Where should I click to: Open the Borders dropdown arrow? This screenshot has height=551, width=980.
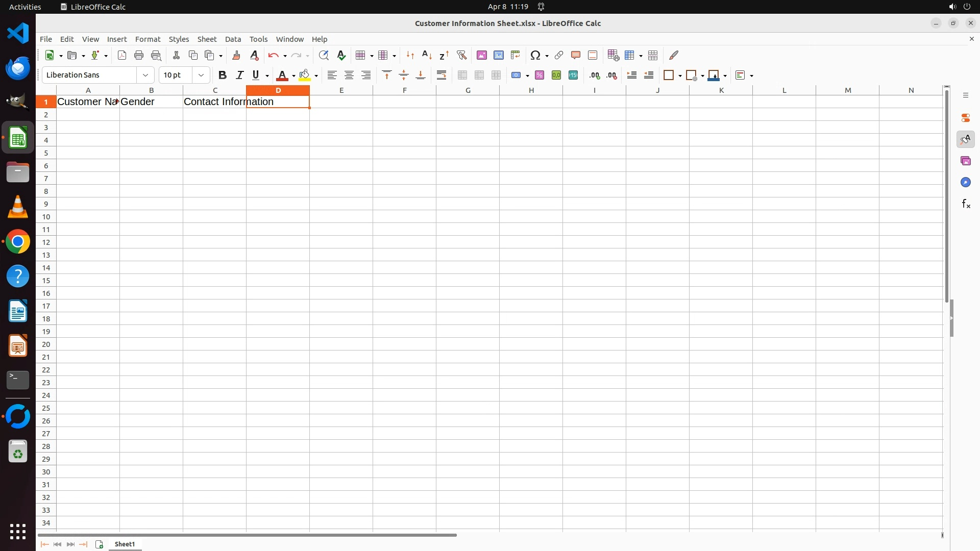tap(680, 76)
